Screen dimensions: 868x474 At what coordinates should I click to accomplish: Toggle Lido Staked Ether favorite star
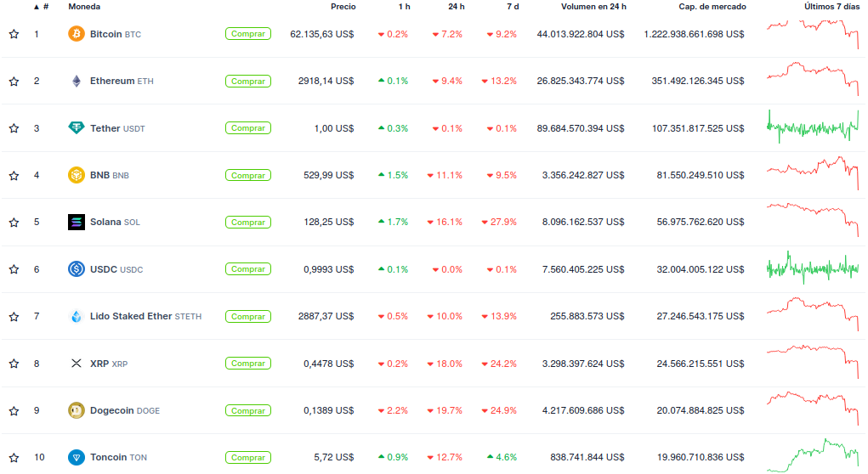(x=14, y=316)
